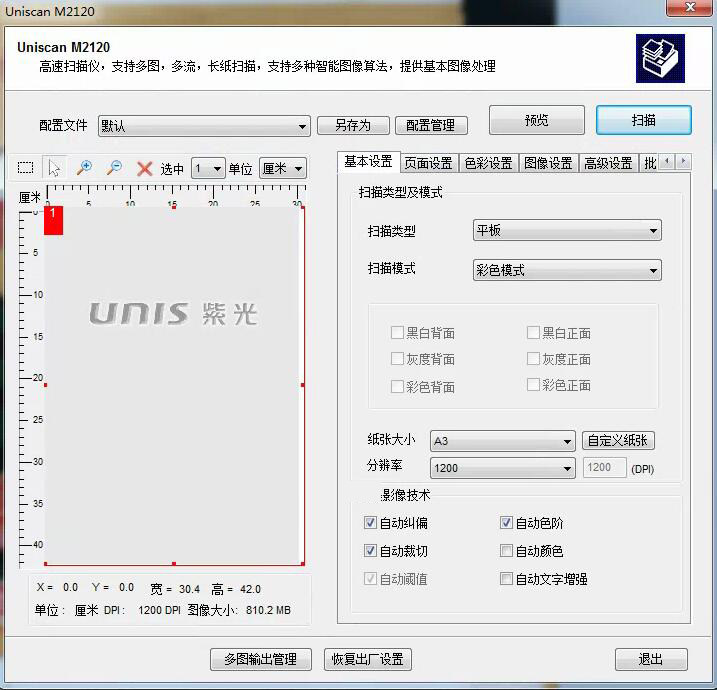Click the 自定义纸张 button
Image resolution: width=717 pixels, height=690 pixels.
(x=618, y=441)
